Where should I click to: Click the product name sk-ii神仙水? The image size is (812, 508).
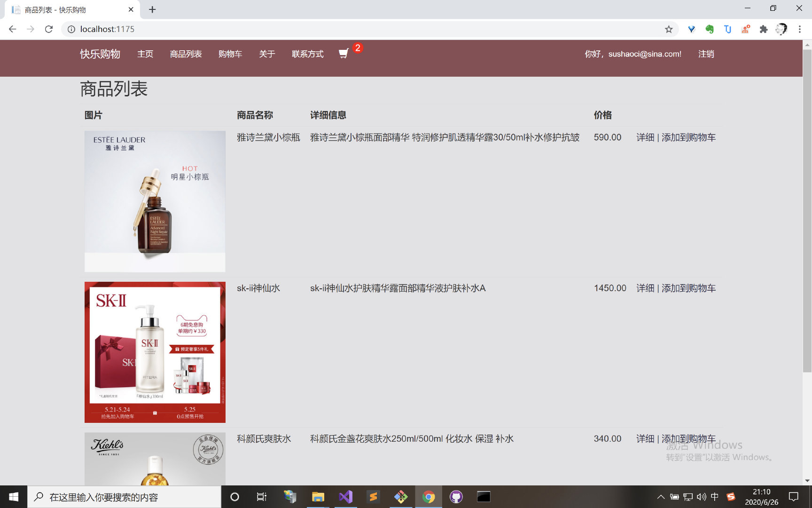pos(258,288)
